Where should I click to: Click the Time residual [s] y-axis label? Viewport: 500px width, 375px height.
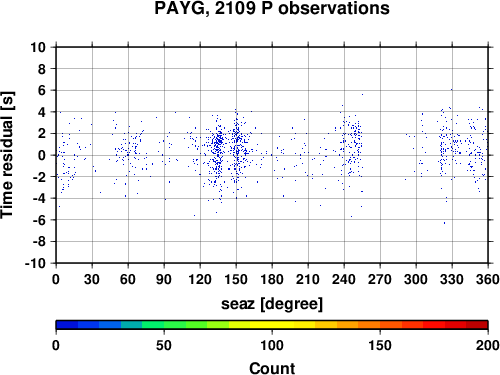7,155
